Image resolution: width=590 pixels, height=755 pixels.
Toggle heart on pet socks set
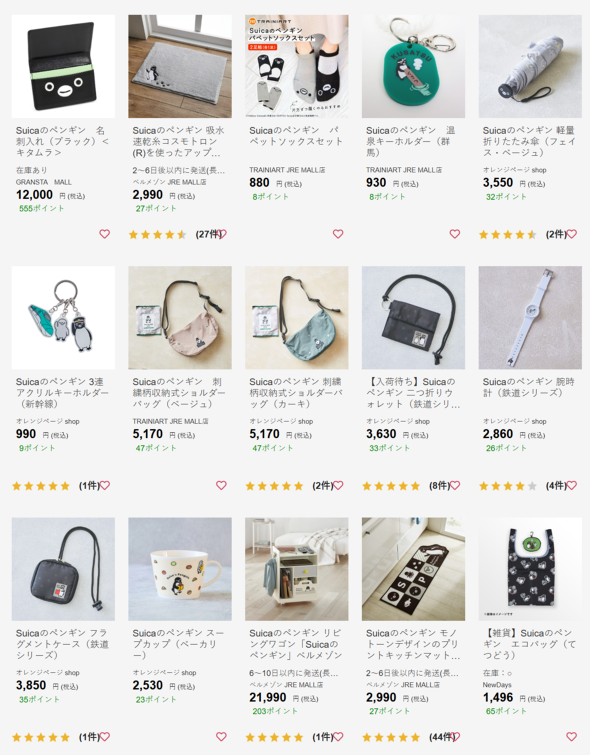point(338,234)
